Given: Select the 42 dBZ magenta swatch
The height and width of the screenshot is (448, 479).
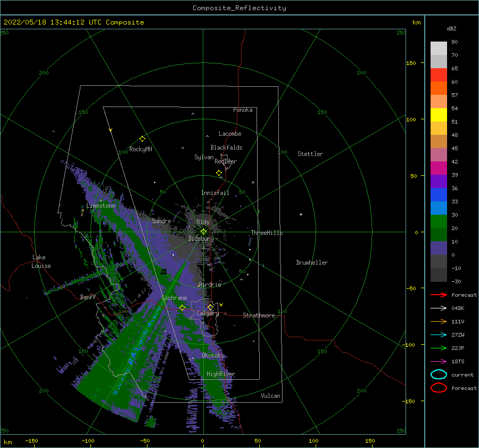Looking at the screenshot, I should 439,168.
